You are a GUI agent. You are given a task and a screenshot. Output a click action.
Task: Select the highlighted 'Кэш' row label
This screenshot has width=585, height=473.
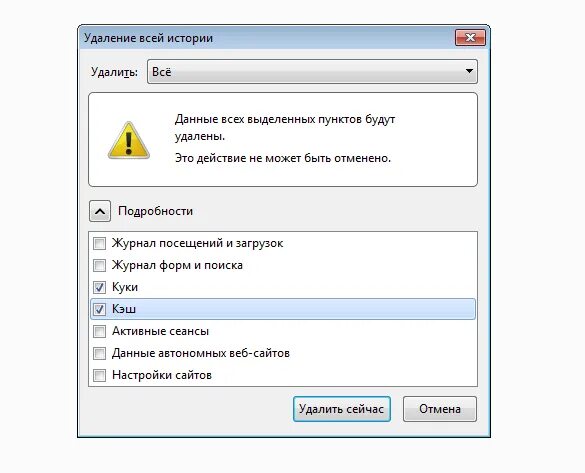[x=124, y=309]
